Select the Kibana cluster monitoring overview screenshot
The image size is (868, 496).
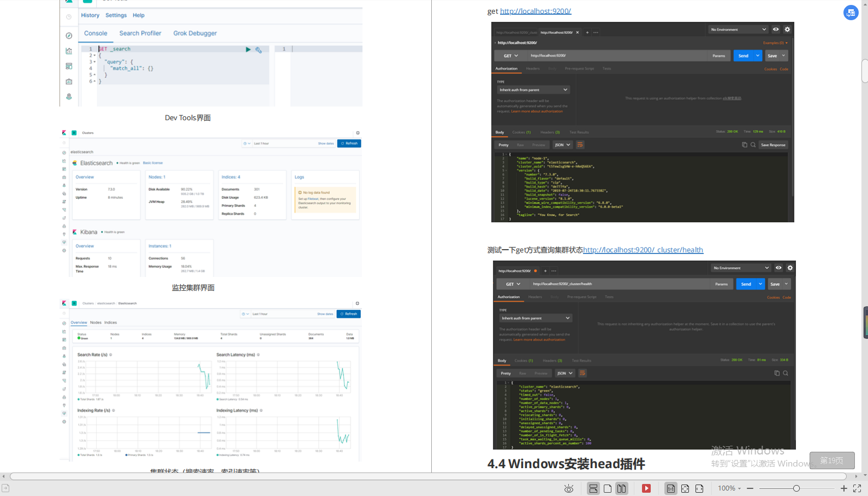coord(211,203)
